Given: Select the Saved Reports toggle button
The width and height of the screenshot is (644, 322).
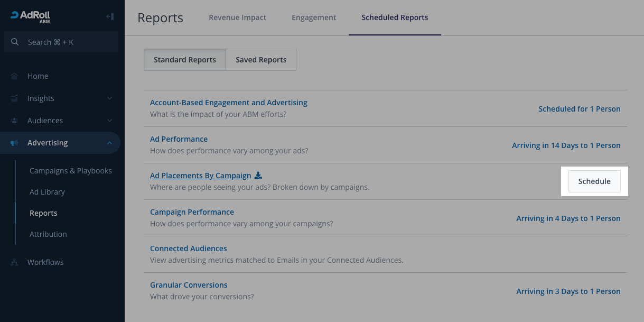Looking at the screenshot, I should (261, 60).
